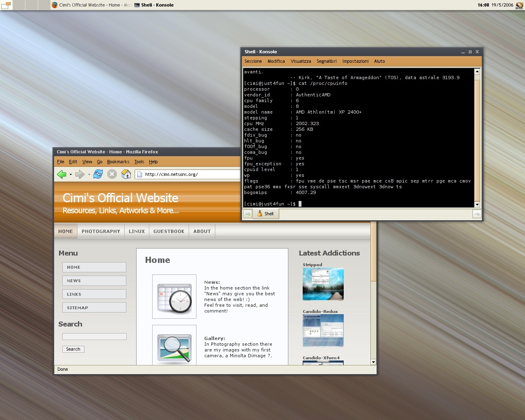Click the Search button on website

[x=73, y=349]
